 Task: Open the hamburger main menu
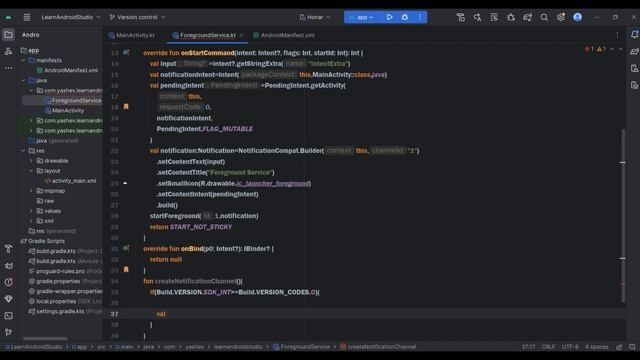(27, 17)
